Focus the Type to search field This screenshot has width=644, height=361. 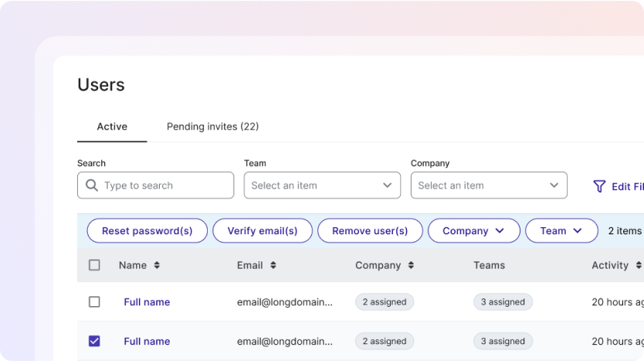point(164,186)
